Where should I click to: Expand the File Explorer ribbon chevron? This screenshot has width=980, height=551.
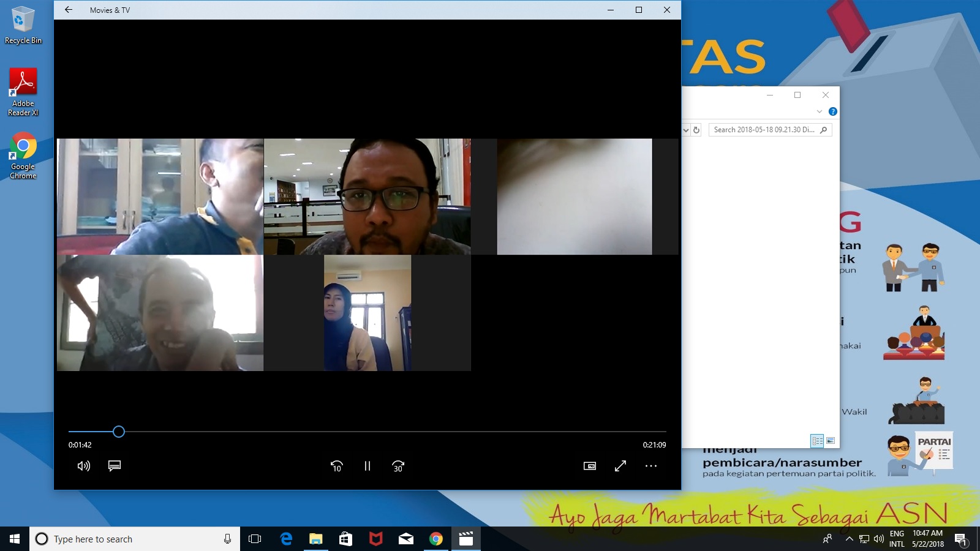point(820,111)
